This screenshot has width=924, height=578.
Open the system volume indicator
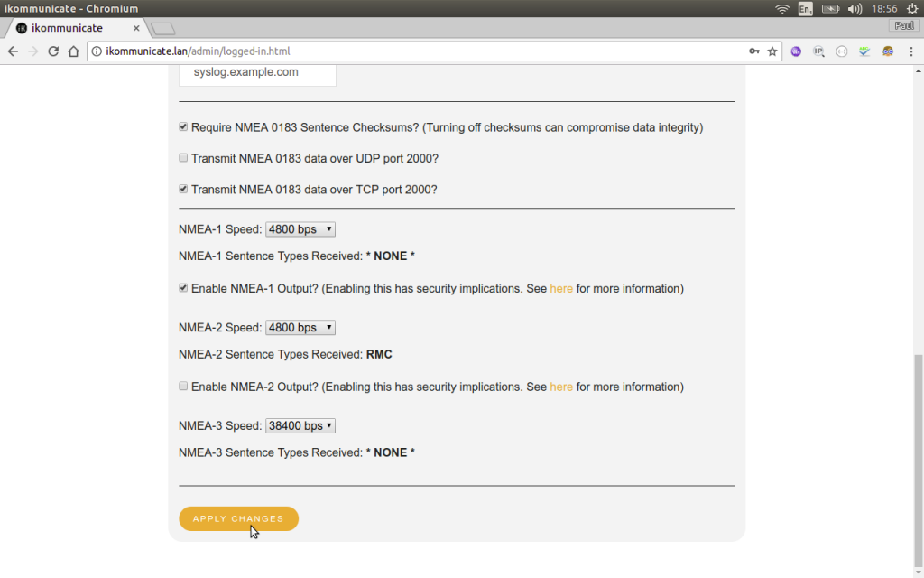855,9
